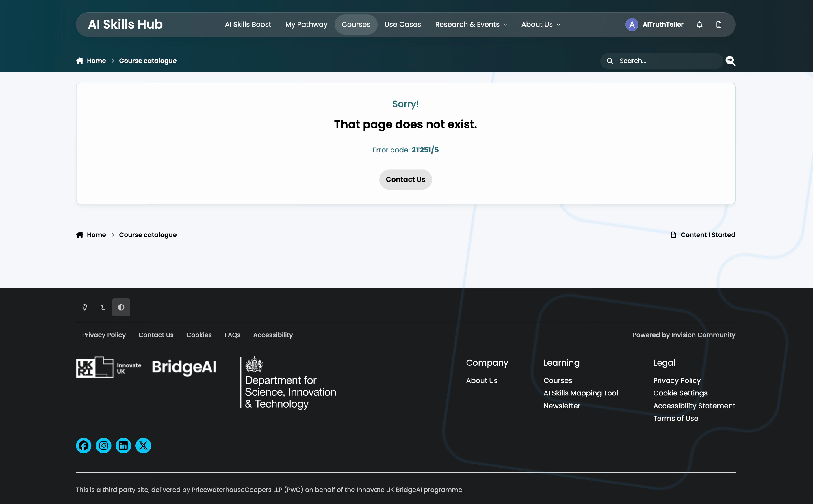Enable dark mode moon toggle
This screenshot has height=504, width=813.
click(103, 307)
